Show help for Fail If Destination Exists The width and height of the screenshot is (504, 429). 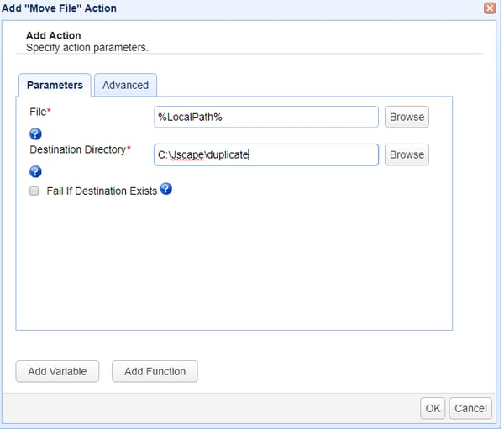166,189
